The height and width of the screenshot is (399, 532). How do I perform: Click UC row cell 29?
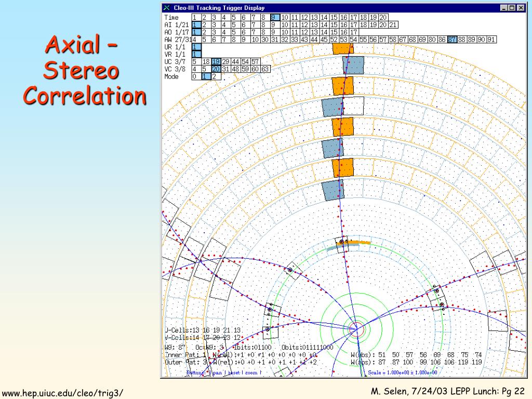click(225, 62)
